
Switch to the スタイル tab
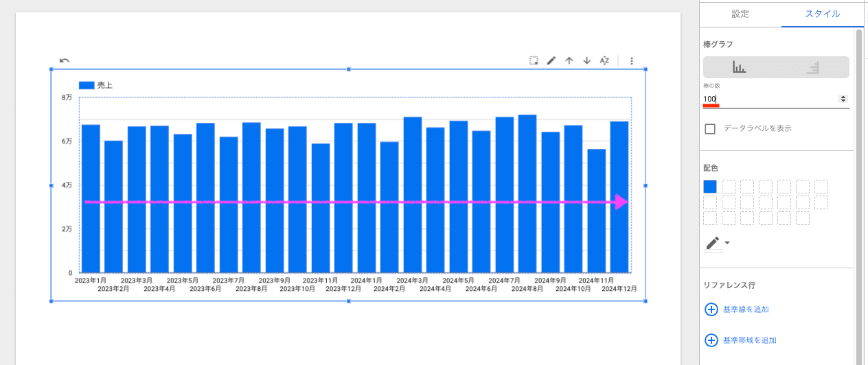(x=822, y=14)
